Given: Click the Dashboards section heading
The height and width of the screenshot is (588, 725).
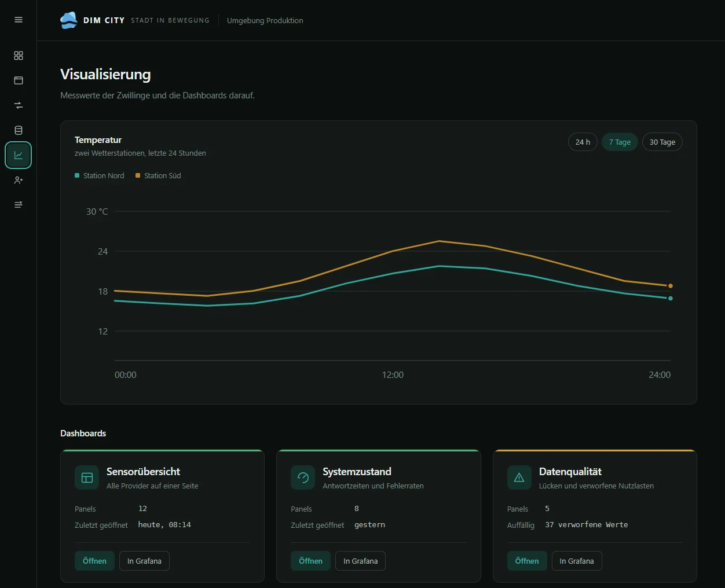Looking at the screenshot, I should pyautogui.click(x=83, y=433).
